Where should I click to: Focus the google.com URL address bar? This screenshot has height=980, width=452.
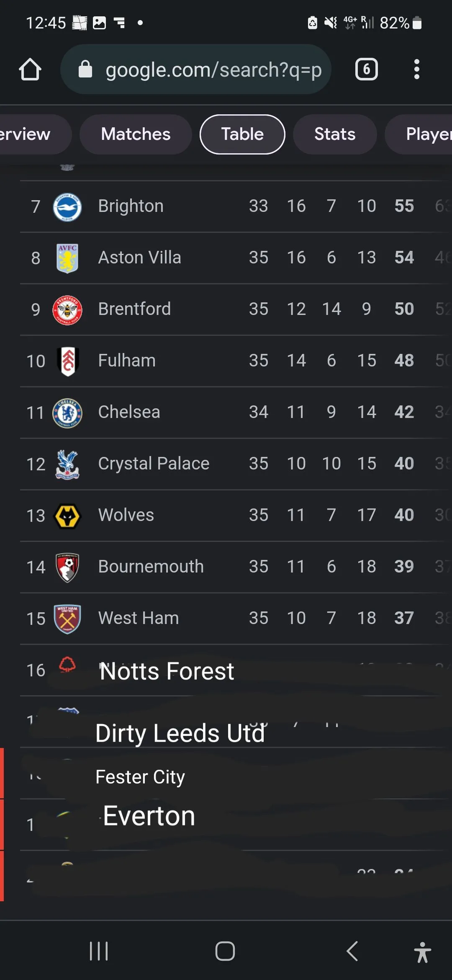click(x=213, y=70)
